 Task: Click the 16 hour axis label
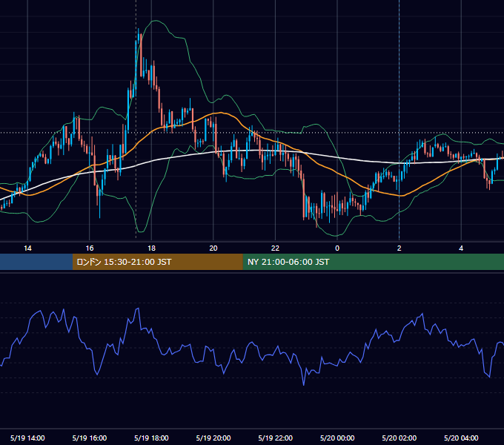coord(90,248)
